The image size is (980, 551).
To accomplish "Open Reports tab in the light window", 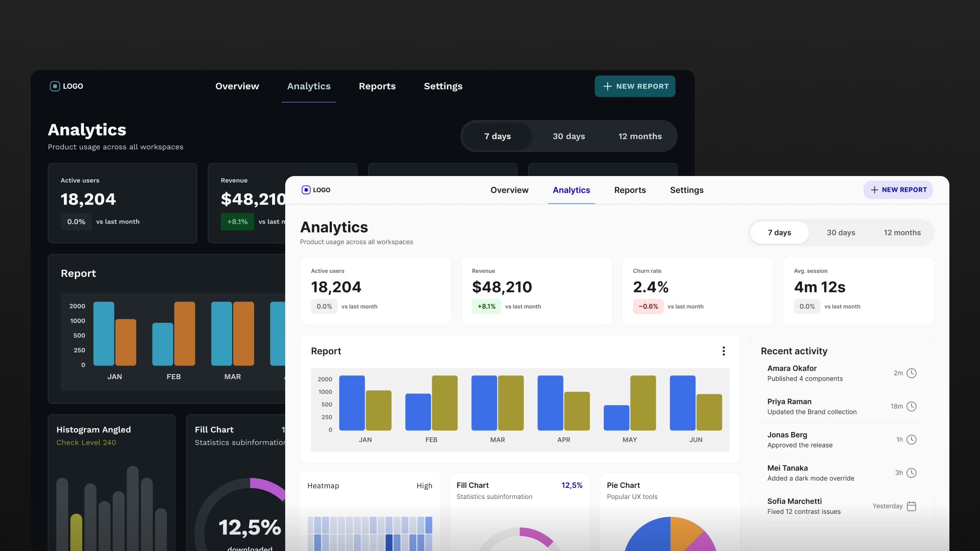I will tap(630, 190).
